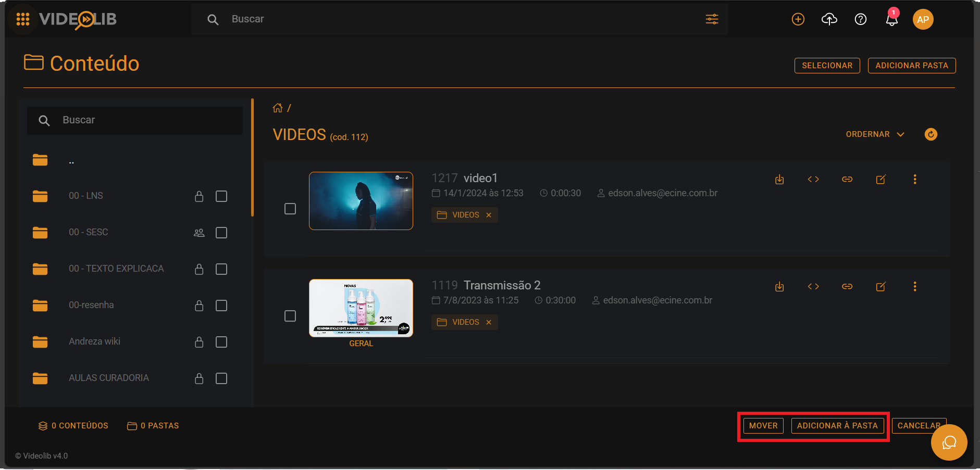Open the AULAS CURADORIA folder
The height and width of the screenshot is (470, 980).
[109, 378]
